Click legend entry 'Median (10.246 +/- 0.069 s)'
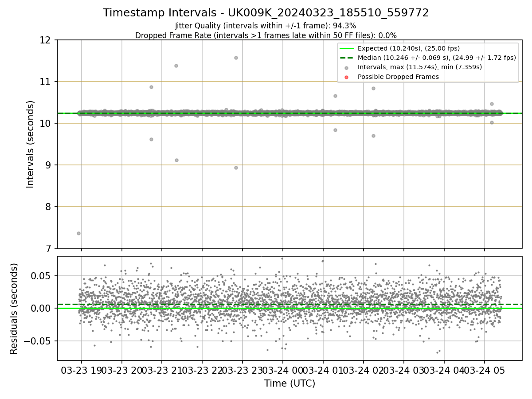532x399 pixels. click(437, 58)
